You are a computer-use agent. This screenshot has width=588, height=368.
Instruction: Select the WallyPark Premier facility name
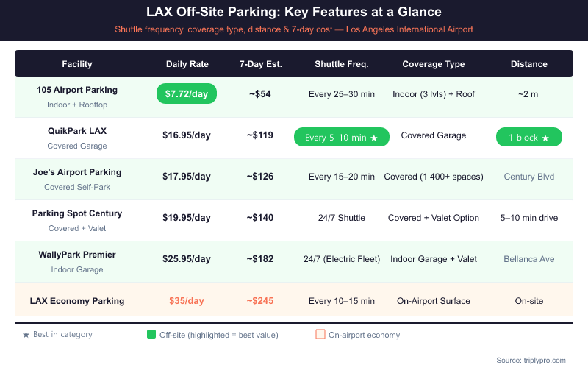pyautogui.click(x=77, y=255)
